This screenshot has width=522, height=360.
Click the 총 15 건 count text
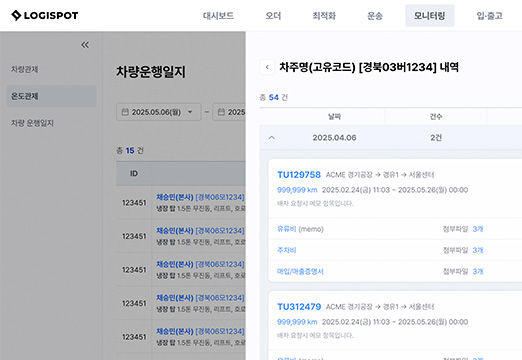coord(130,151)
